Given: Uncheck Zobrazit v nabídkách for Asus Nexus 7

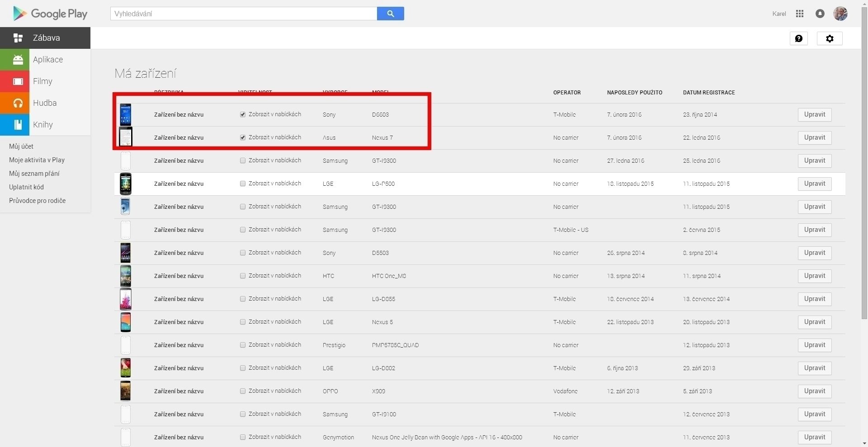Looking at the screenshot, I should point(243,137).
